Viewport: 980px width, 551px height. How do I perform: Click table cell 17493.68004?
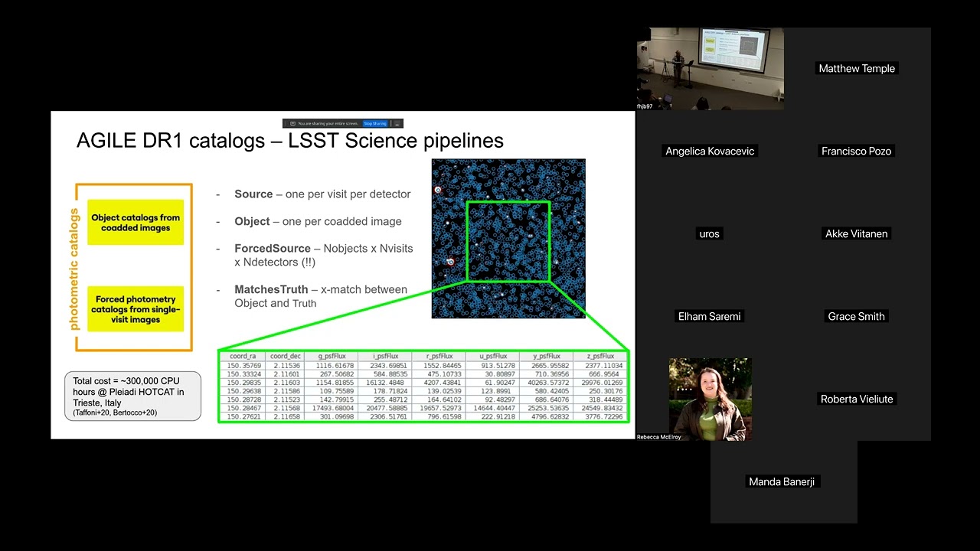point(332,409)
